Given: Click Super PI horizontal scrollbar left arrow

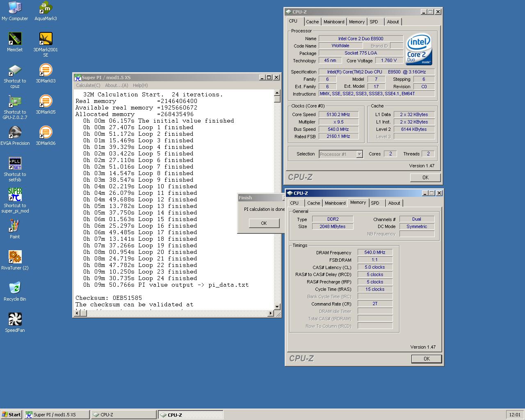Looking at the screenshot, I should (x=76, y=313).
